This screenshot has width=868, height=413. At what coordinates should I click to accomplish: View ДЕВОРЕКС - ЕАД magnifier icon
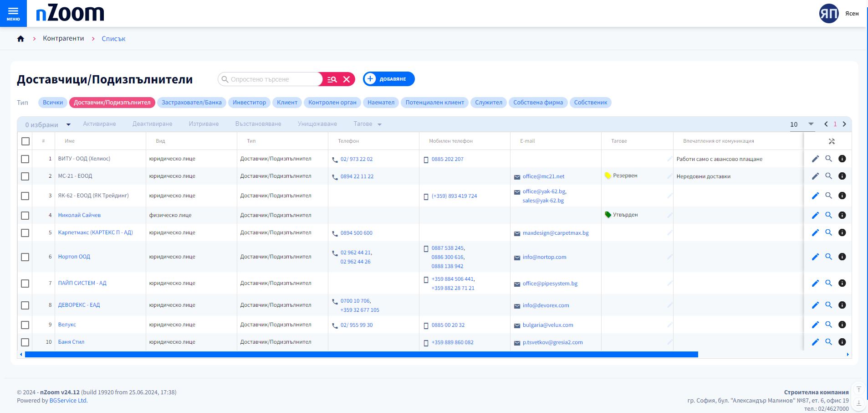[x=829, y=305]
